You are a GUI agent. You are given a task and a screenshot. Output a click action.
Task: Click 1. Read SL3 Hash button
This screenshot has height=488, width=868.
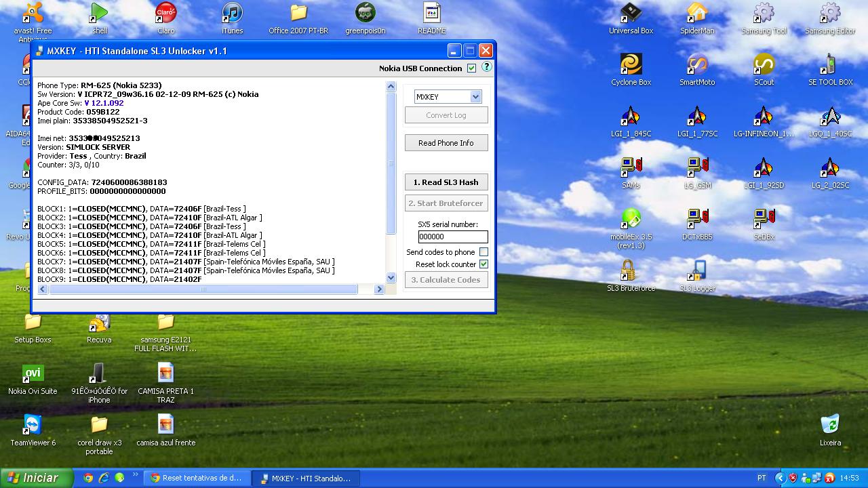click(x=446, y=182)
